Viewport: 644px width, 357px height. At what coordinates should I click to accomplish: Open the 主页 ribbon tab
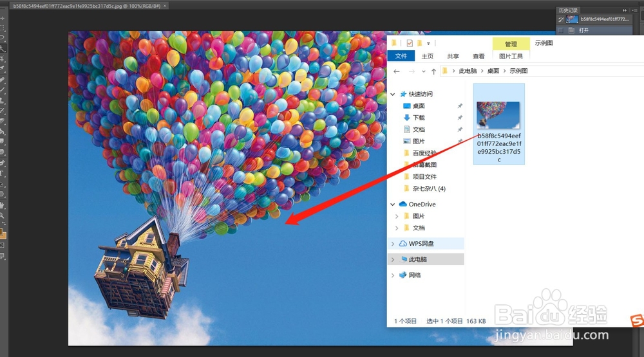click(427, 56)
